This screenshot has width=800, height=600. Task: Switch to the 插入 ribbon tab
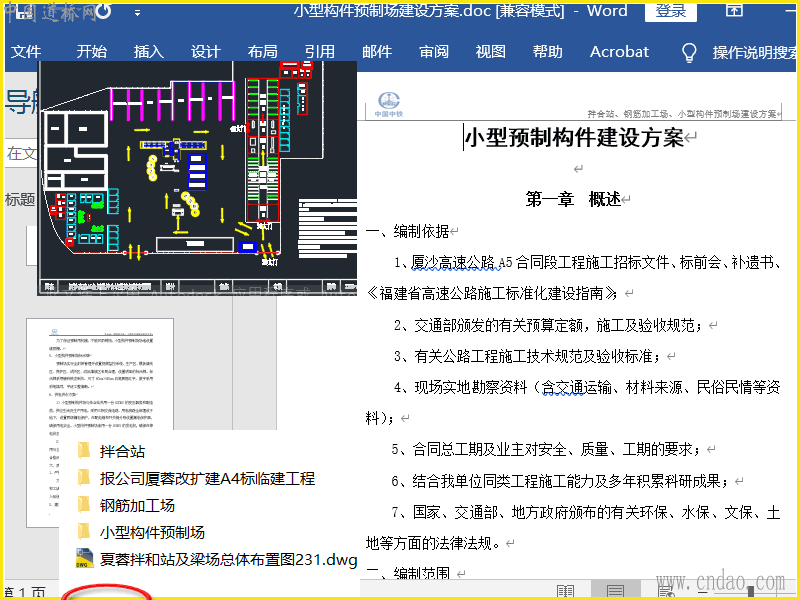click(148, 52)
